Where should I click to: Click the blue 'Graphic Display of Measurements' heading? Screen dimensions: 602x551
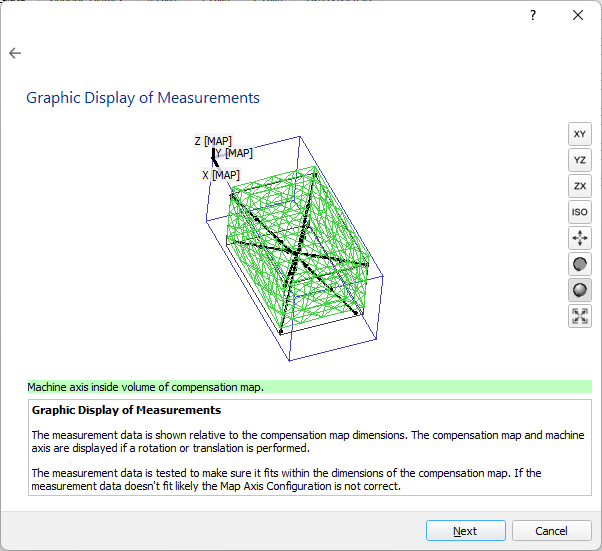[x=143, y=98]
